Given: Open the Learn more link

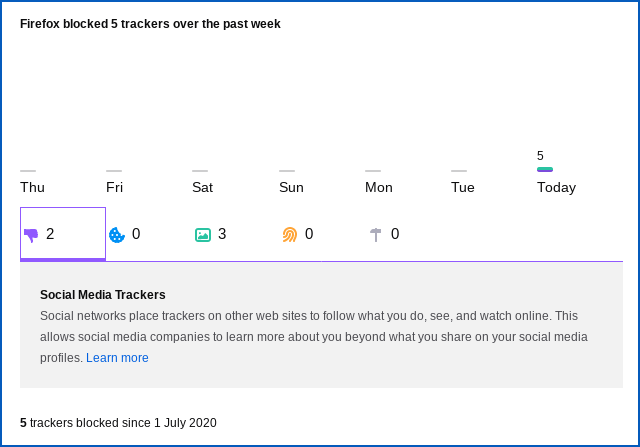Looking at the screenshot, I should [x=117, y=358].
